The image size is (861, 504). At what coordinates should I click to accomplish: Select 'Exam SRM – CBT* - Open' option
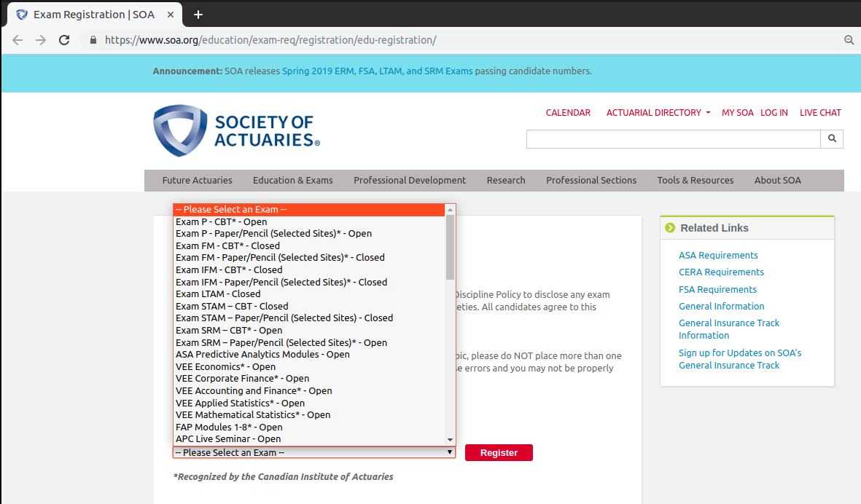click(x=309, y=330)
